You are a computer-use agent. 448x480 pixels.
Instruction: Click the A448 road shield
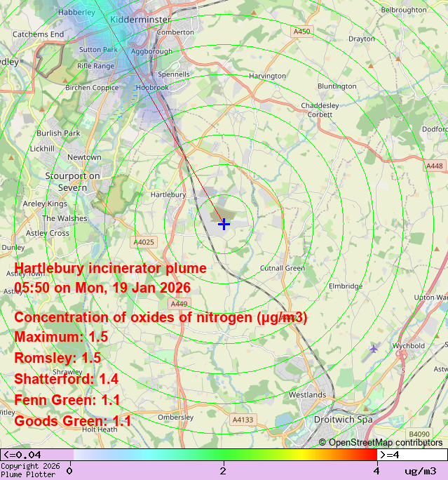coord(434,166)
